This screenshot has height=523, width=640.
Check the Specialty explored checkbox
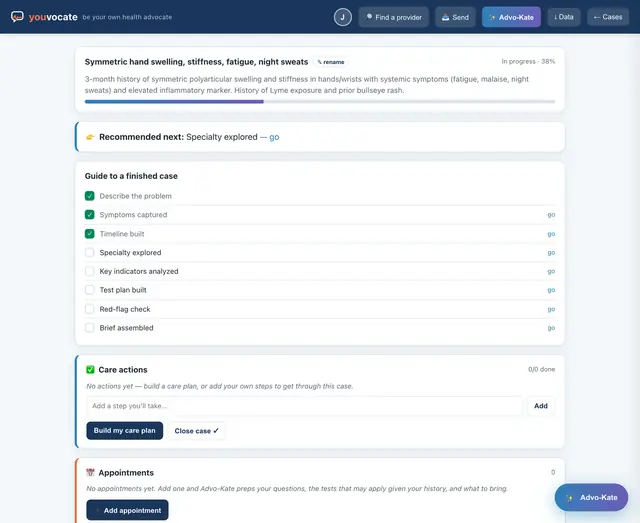point(89,252)
